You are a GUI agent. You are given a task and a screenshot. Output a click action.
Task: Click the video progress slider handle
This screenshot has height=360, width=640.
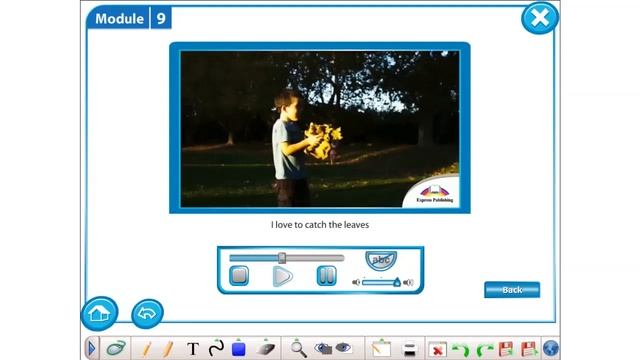(x=282, y=258)
